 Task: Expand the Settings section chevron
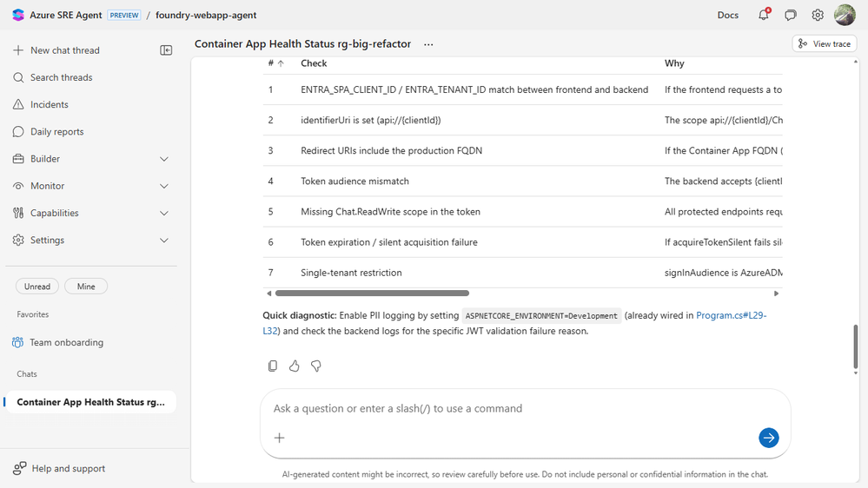click(x=164, y=241)
